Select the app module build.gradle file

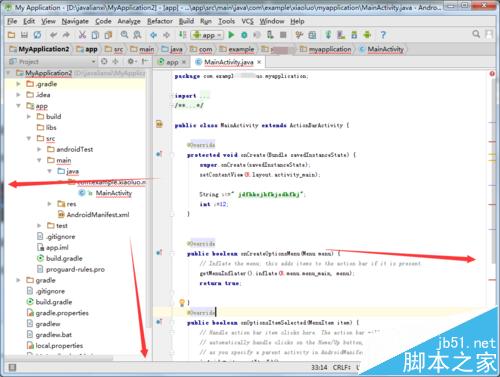[x=64, y=258]
